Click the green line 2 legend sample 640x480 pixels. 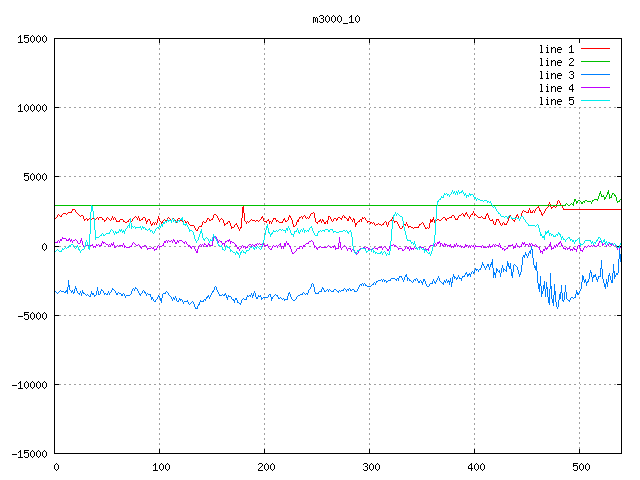pos(595,62)
